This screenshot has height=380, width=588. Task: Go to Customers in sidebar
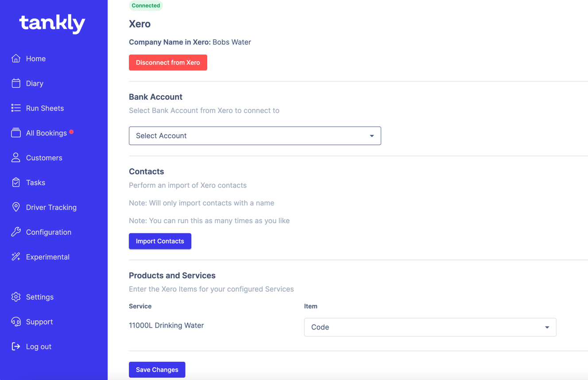(x=44, y=158)
